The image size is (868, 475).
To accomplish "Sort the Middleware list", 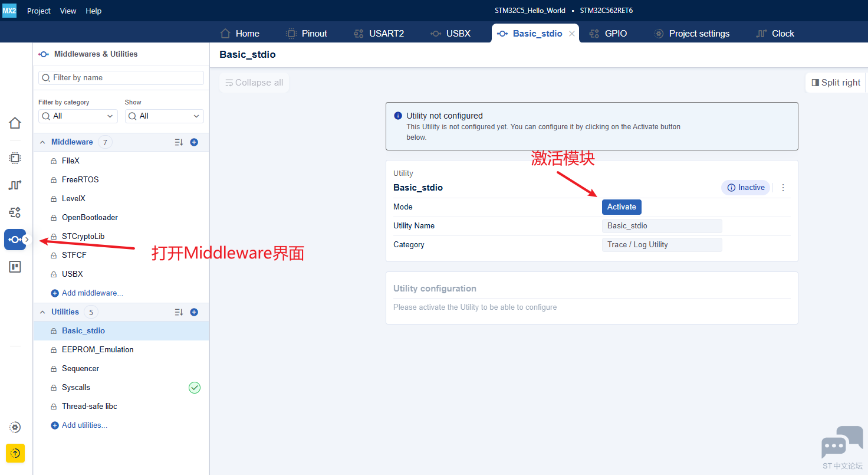I will pyautogui.click(x=179, y=142).
